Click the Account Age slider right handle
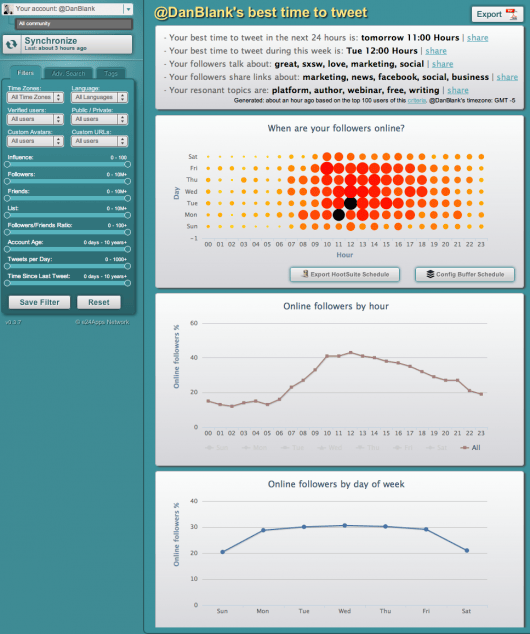 pos(128,249)
